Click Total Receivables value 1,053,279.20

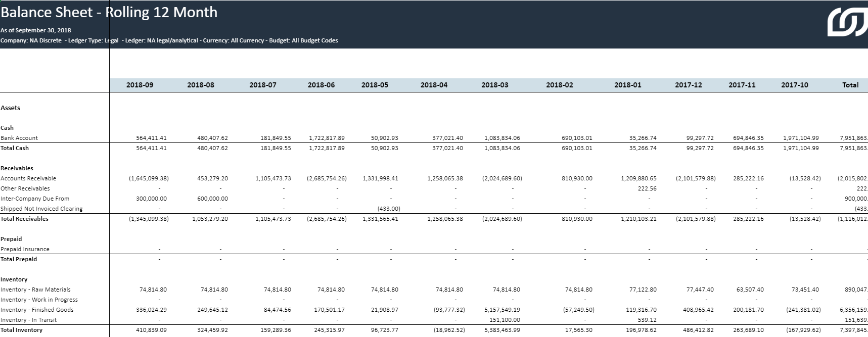pyautogui.click(x=210, y=219)
